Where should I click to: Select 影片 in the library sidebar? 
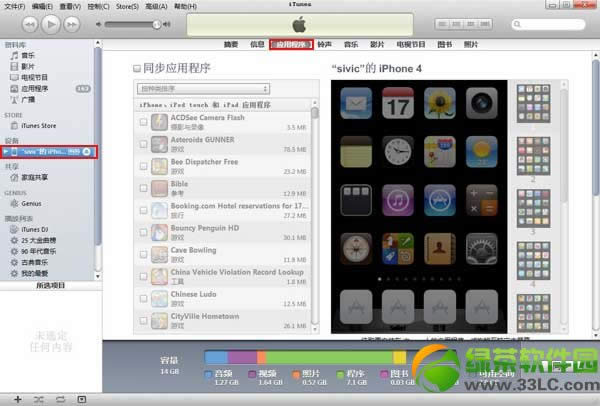tap(28, 67)
